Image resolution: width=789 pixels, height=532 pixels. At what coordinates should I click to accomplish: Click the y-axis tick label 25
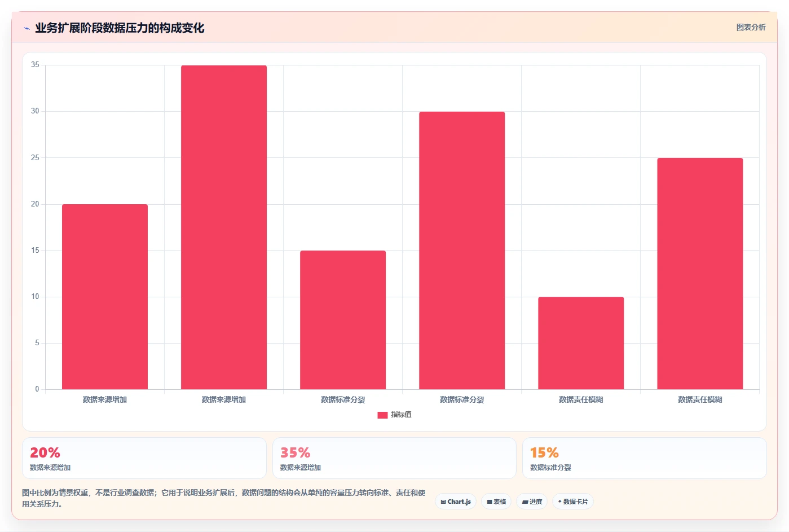pyautogui.click(x=35, y=157)
